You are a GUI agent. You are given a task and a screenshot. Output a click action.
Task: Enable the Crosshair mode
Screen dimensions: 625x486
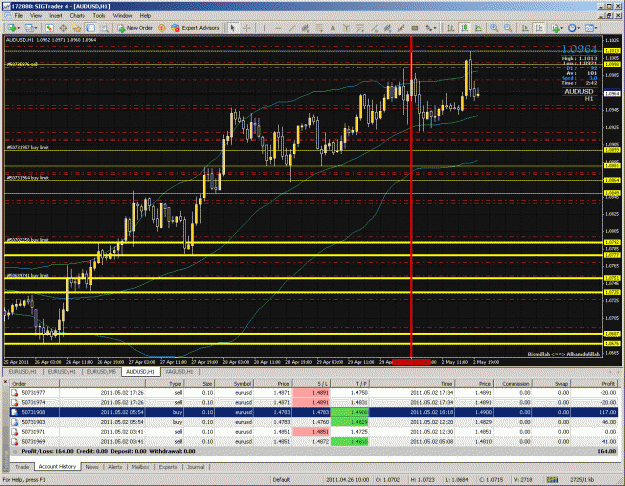tap(247, 28)
